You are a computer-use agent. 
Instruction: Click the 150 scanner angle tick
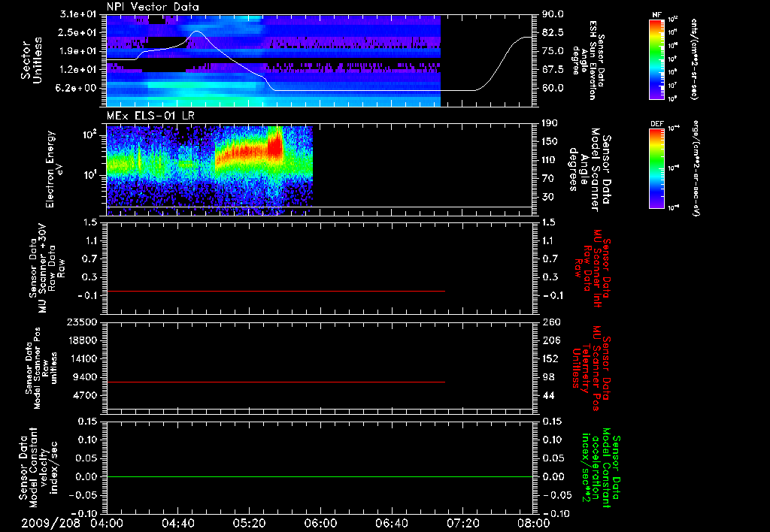pos(550,141)
